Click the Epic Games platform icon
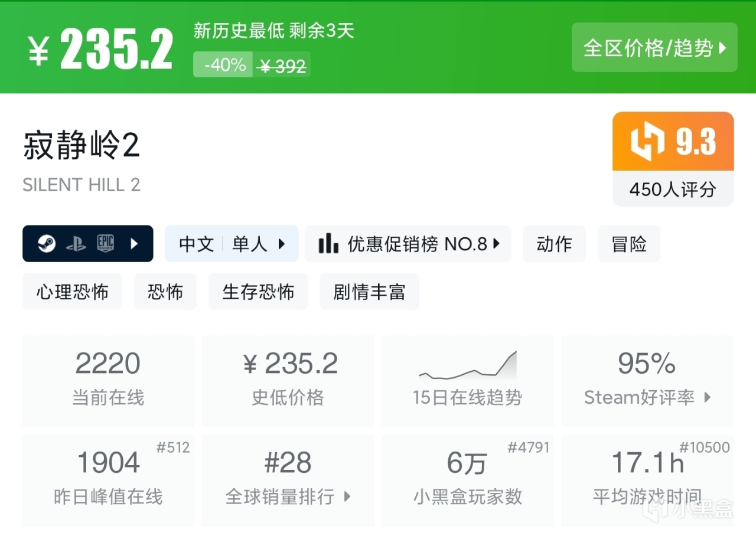 click(105, 244)
